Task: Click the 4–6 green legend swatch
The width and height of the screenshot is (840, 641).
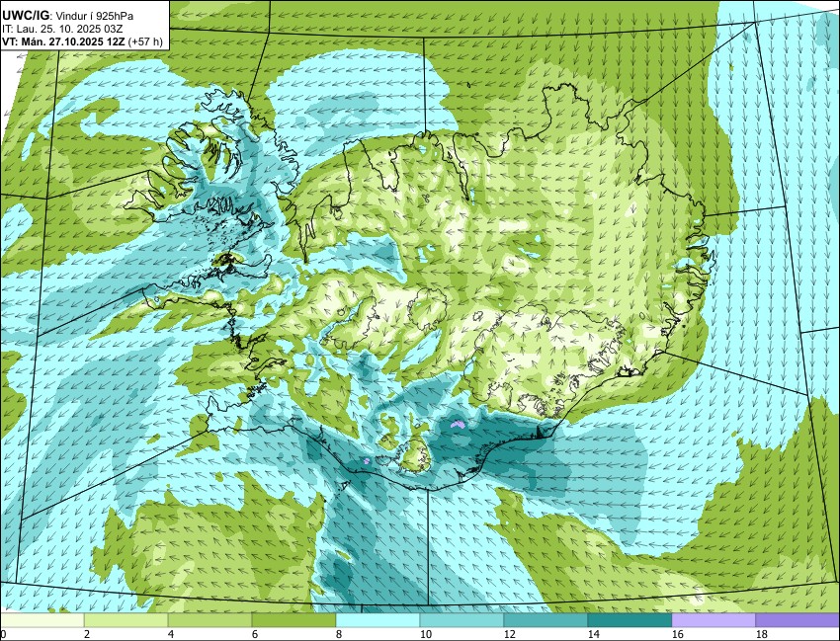Action: 210,620
